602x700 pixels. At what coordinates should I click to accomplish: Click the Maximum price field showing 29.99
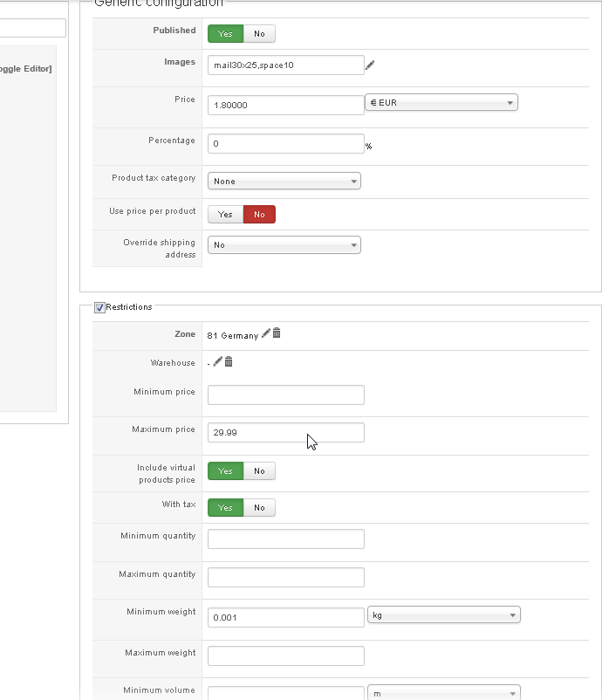(285, 432)
